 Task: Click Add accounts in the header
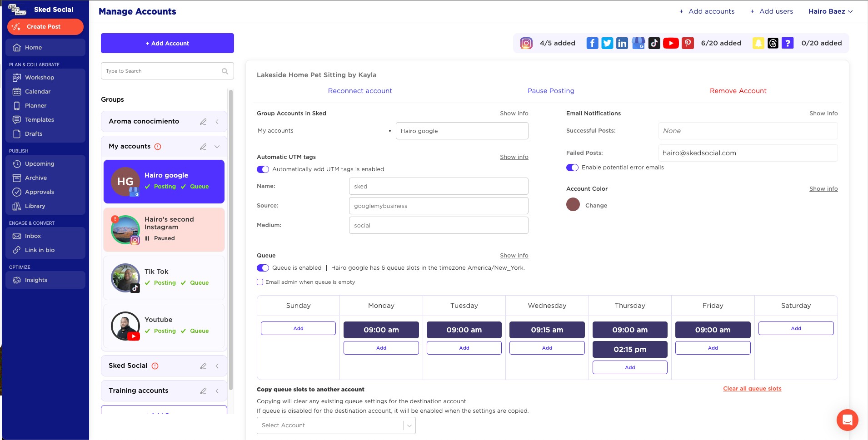point(707,11)
